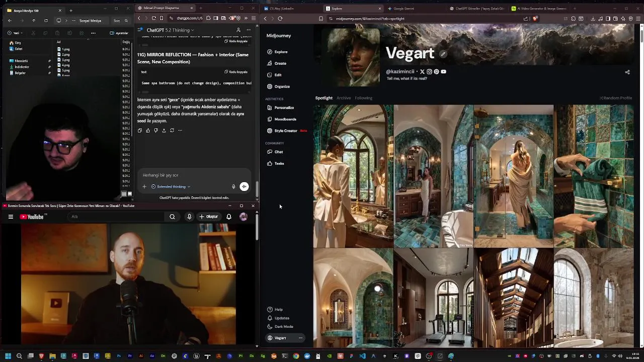Start dictation with ChatGPT microphone icon
The image size is (644, 362).
[233, 187]
